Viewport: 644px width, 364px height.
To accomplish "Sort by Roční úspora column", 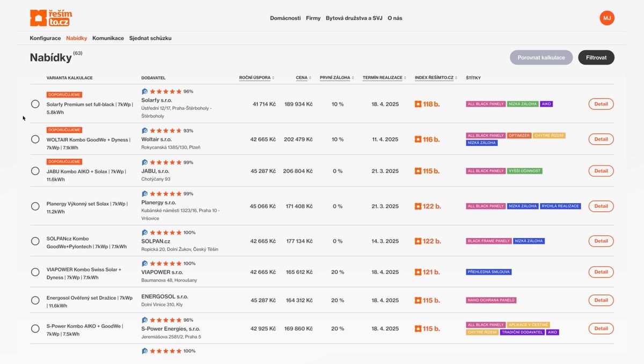I will tap(257, 78).
